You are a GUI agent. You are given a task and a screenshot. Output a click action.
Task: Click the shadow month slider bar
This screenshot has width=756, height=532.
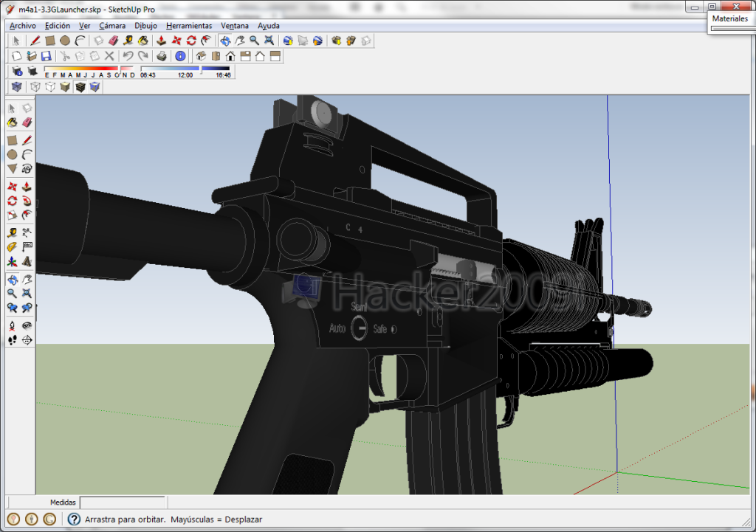tap(89, 69)
